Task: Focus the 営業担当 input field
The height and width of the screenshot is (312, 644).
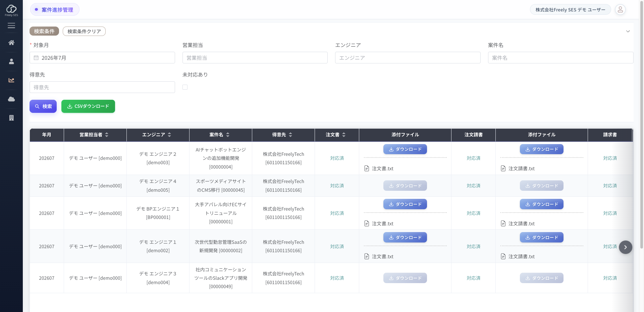Action: tap(255, 58)
